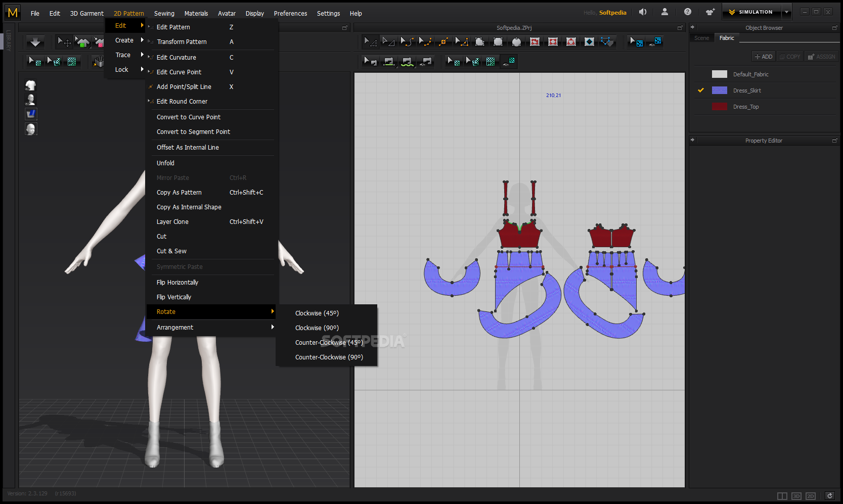Select the Circle pattern creation tool icon

(516, 41)
